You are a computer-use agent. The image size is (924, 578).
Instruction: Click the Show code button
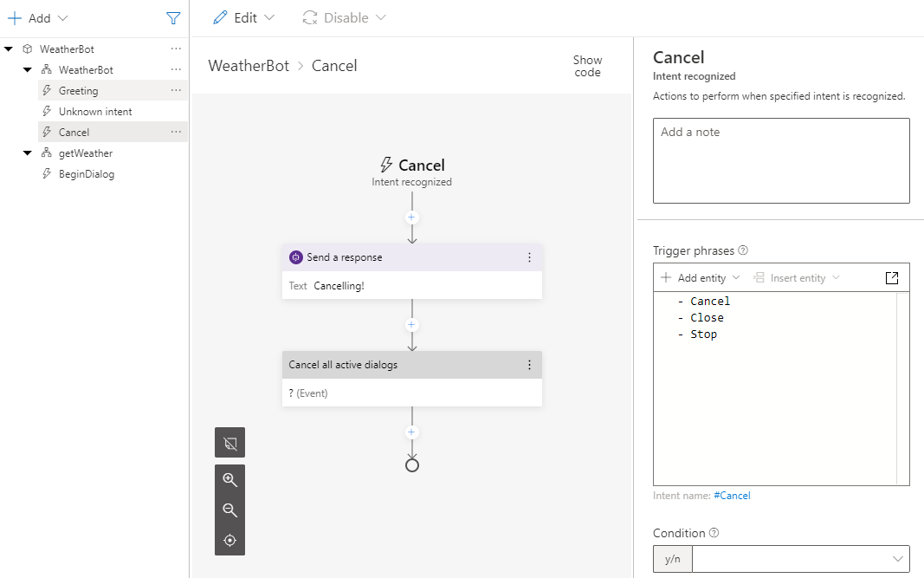click(587, 66)
